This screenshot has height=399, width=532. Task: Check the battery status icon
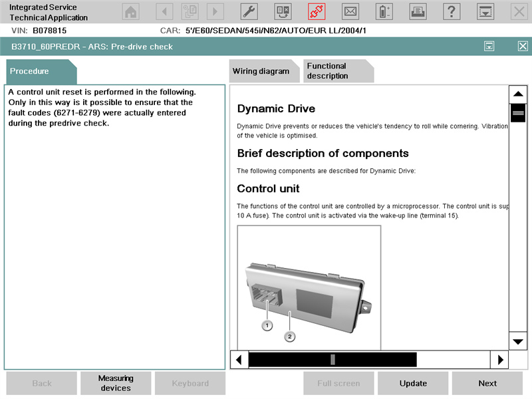coord(384,12)
